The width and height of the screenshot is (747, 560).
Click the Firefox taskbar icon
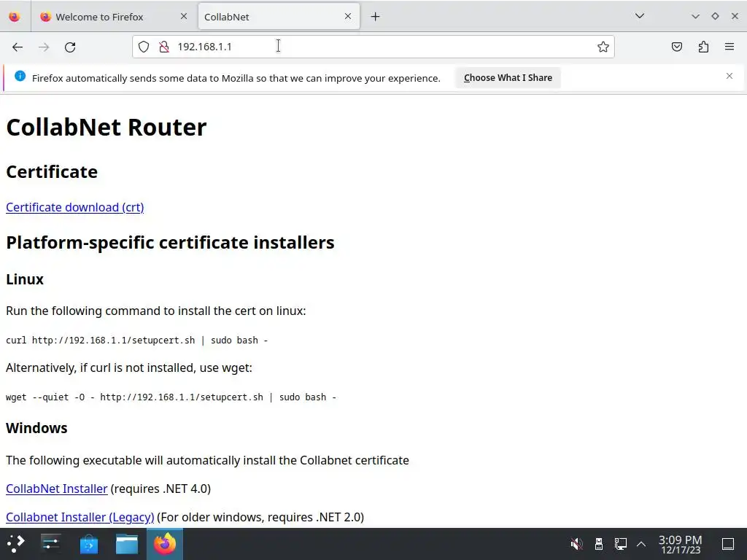(x=165, y=544)
